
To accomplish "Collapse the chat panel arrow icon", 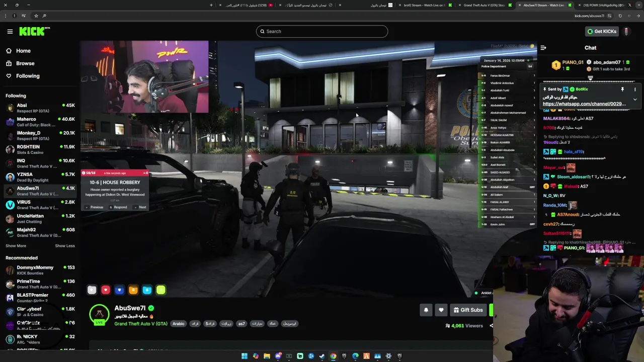I will pyautogui.click(x=543, y=48).
